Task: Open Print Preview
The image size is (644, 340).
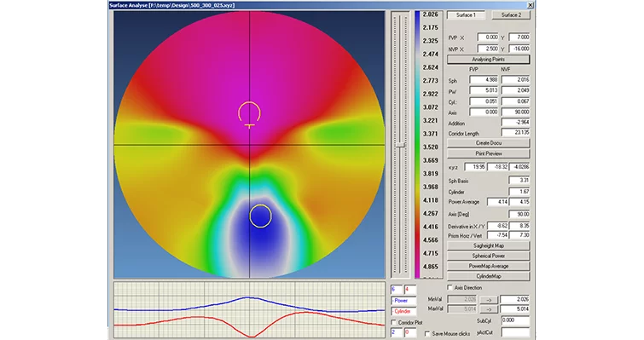Action: pyautogui.click(x=489, y=153)
